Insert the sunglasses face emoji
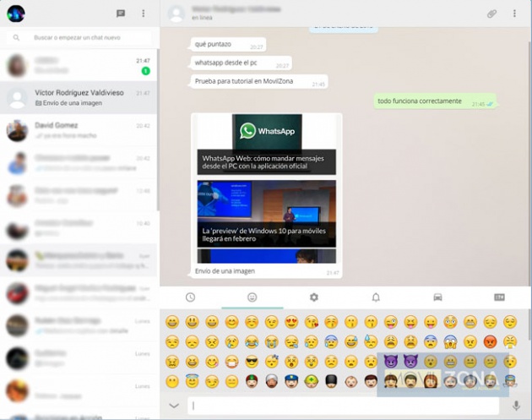532x420 pixels. click(x=251, y=362)
